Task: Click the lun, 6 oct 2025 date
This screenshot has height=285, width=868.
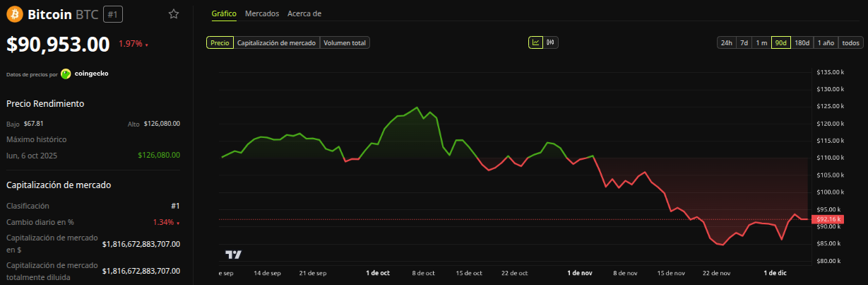Action: tap(31, 155)
